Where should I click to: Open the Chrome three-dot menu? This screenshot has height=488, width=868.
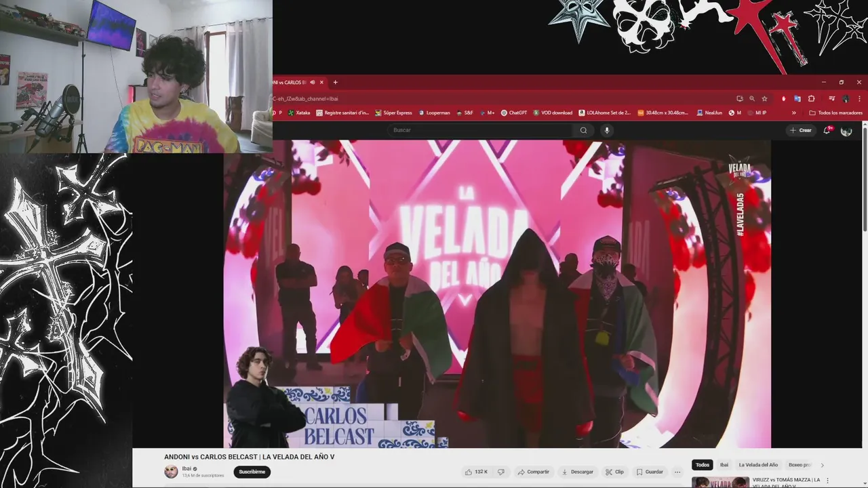pyautogui.click(x=859, y=98)
